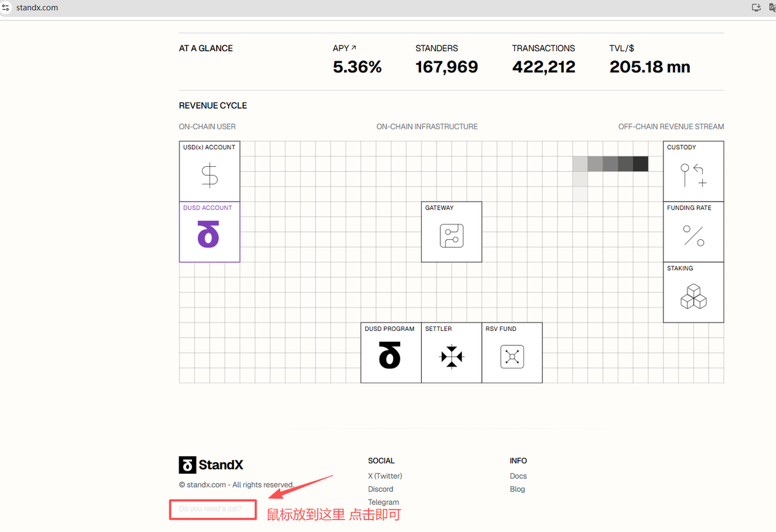This screenshot has width=776, height=532.
Task: Click the GATEWAY circuit icon
Action: [x=451, y=236]
